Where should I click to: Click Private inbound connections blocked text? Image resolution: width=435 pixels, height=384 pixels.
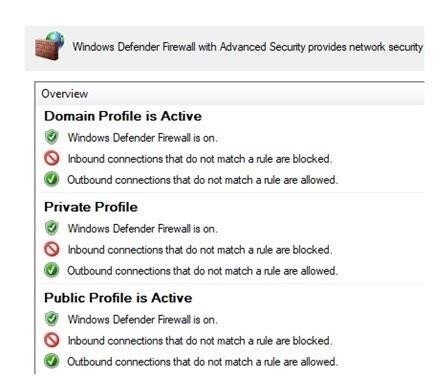[200, 250]
